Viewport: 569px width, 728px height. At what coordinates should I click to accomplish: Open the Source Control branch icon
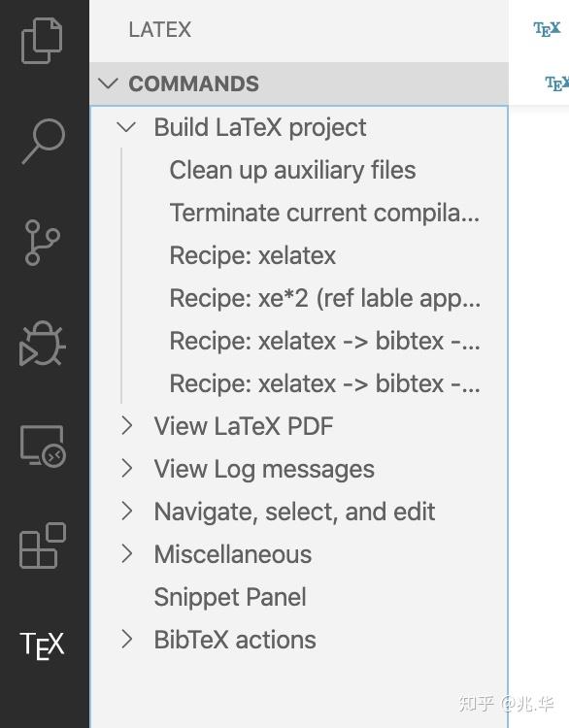(x=42, y=243)
